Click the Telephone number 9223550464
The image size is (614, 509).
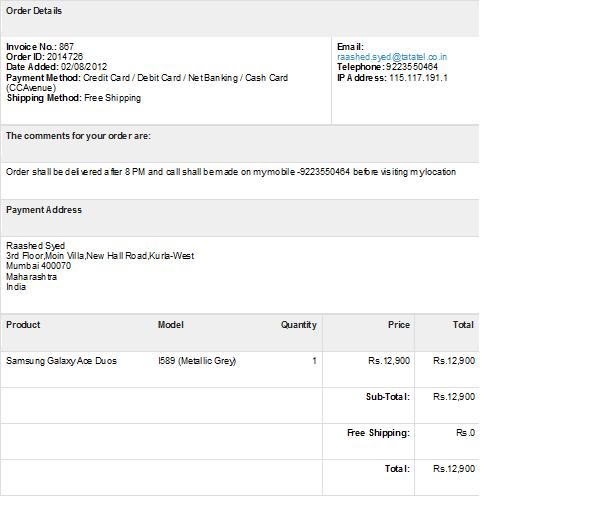[412, 67]
